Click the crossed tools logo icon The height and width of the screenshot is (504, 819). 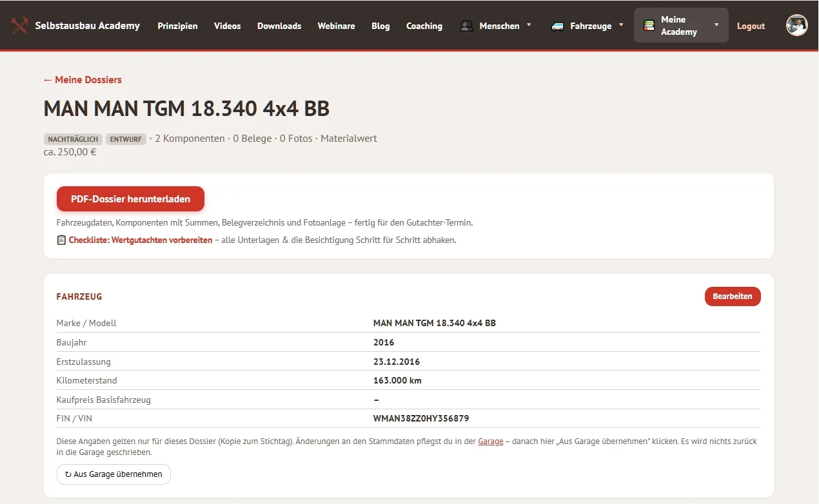pyautogui.click(x=20, y=26)
